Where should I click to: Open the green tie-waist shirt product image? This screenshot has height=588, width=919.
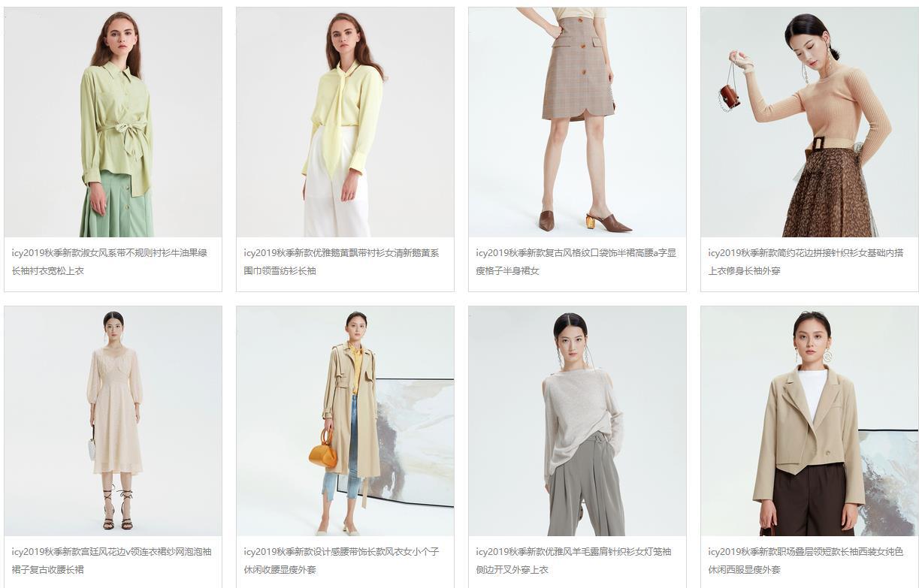click(113, 122)
